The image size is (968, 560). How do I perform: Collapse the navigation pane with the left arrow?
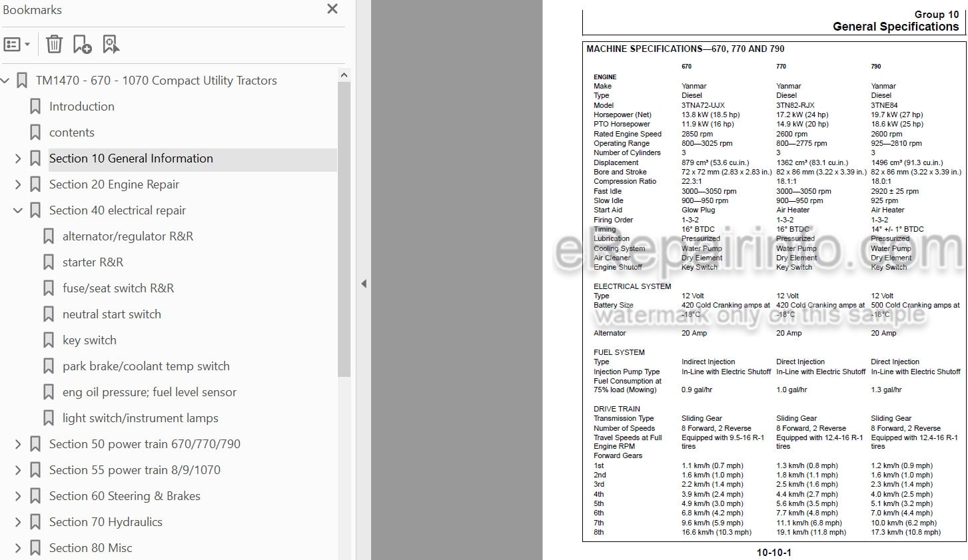click(364, 284)
